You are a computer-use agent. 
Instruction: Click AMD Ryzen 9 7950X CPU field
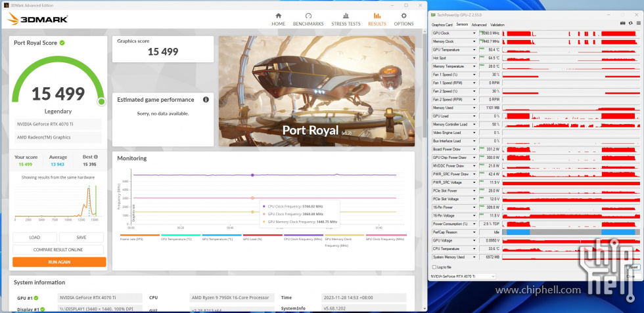coord(232,298)
